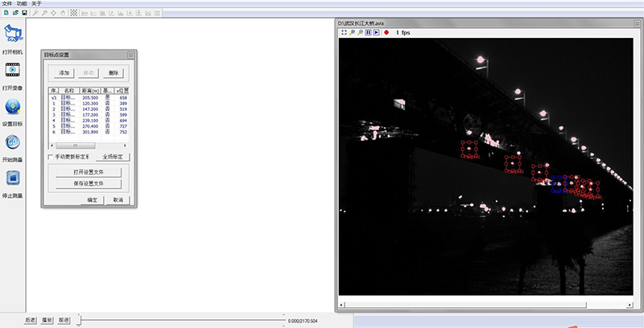Open the 关于 menu
The width and height of the screenshot is (644, 328).
36,3
